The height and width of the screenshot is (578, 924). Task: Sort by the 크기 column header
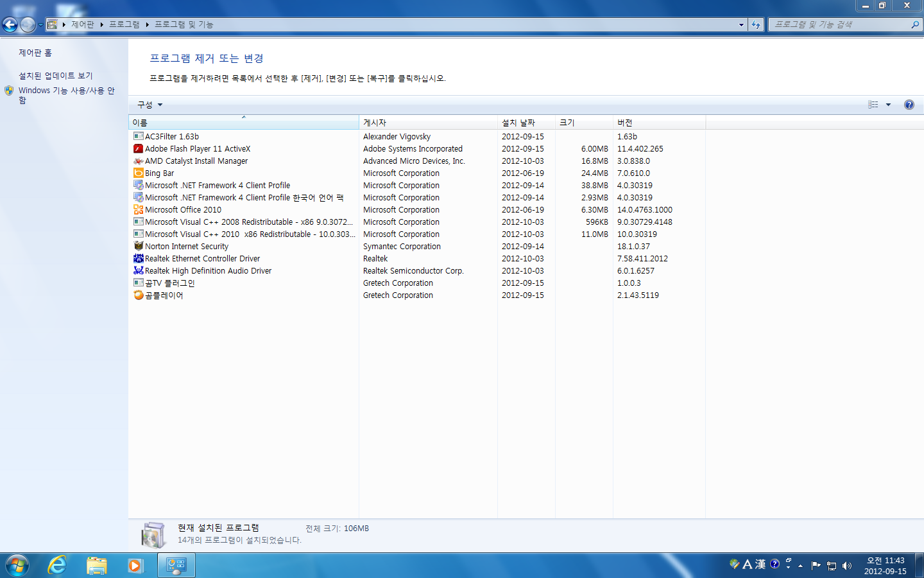(584, 122)
